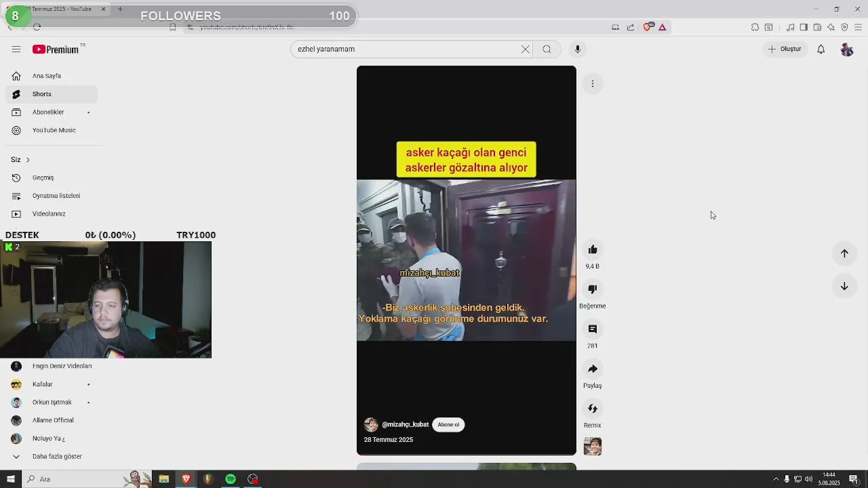
Task: Open Spotify from the taskbar
Action: [231, 479]
